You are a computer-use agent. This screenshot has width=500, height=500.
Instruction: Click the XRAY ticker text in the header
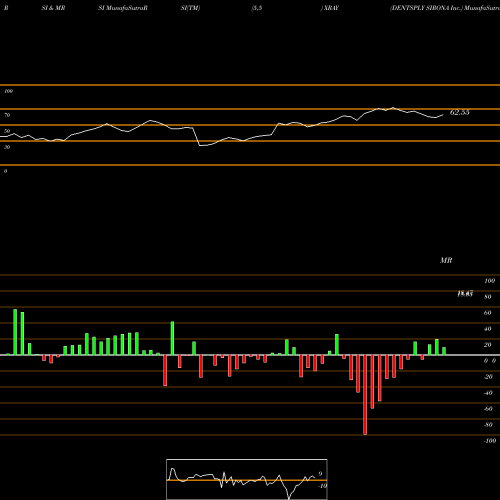point(331,8)
